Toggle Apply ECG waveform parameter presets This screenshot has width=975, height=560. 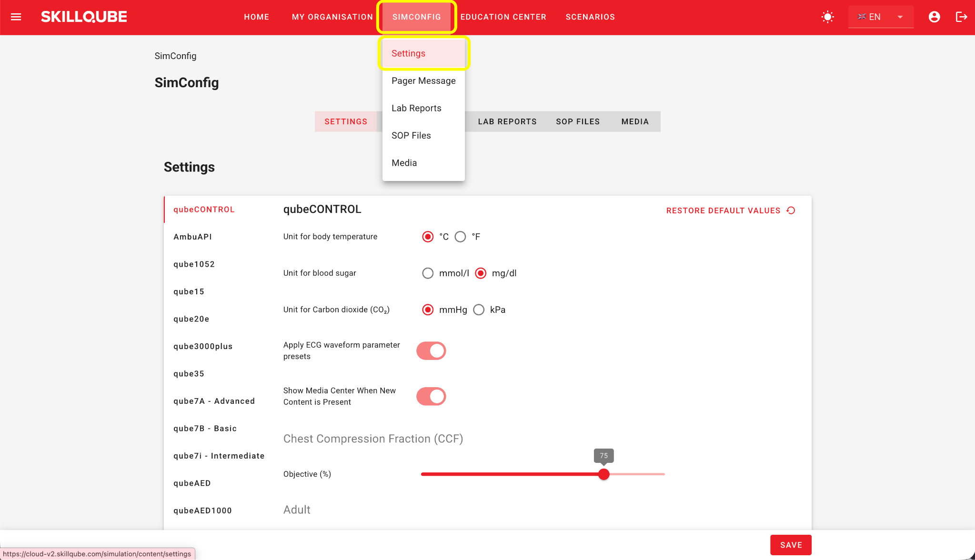click(431, 351)
